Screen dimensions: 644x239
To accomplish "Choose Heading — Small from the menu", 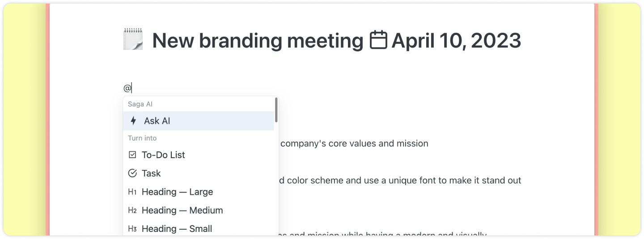I will [x=177, y=229].
